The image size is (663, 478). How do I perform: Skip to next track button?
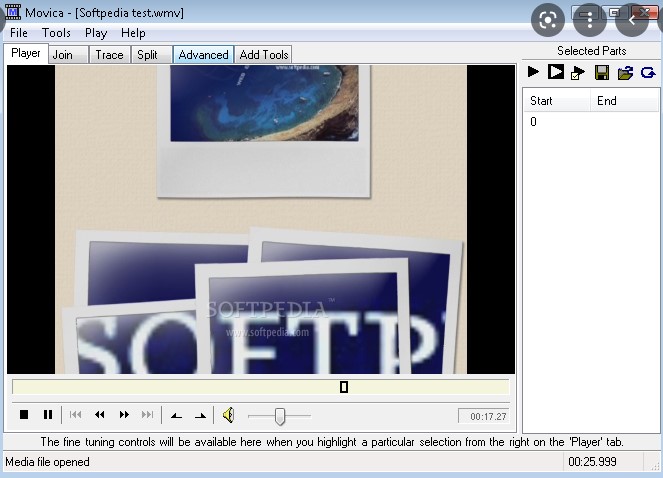[148, 415]
